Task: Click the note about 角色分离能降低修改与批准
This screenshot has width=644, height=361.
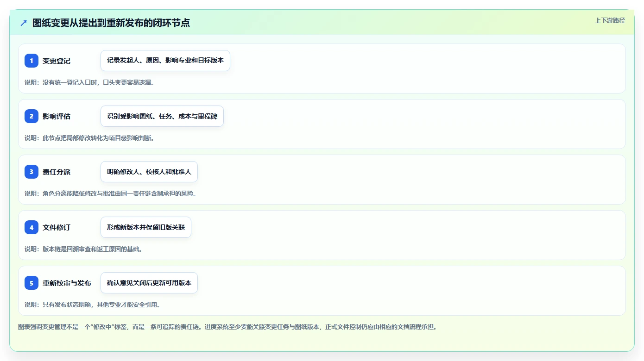Action: 111,193
